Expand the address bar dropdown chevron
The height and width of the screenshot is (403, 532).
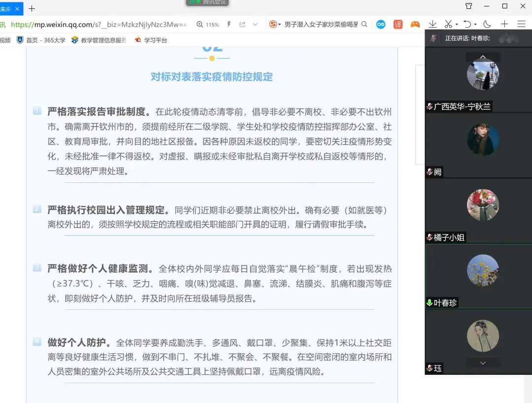tap(255, 24)
